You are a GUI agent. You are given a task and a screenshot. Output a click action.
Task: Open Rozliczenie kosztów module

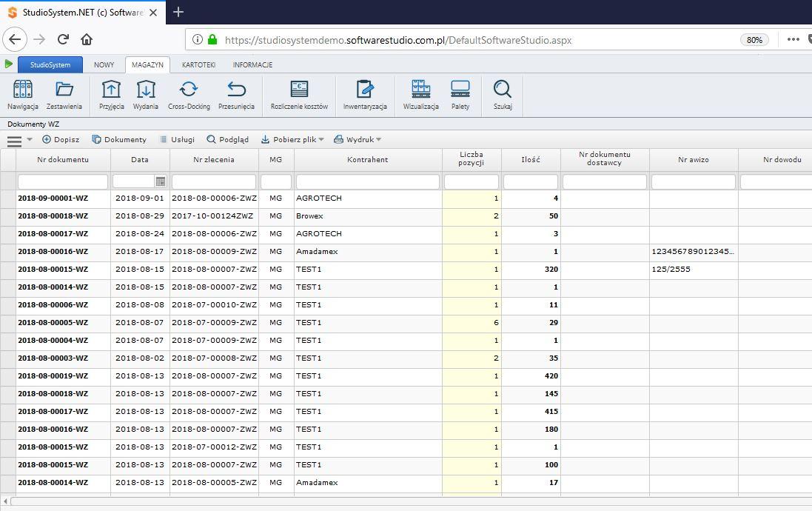[x=299, y=95]
